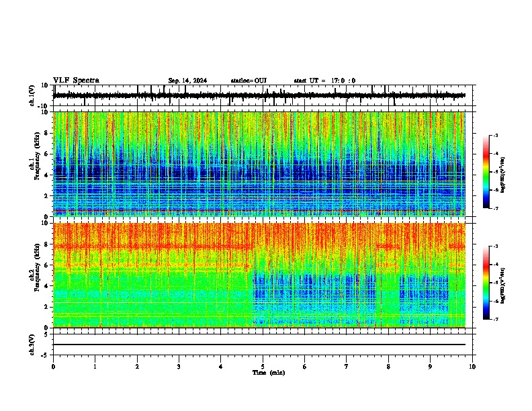Select the "Sep. 14, 2024" date text

[x=187, y=81]
